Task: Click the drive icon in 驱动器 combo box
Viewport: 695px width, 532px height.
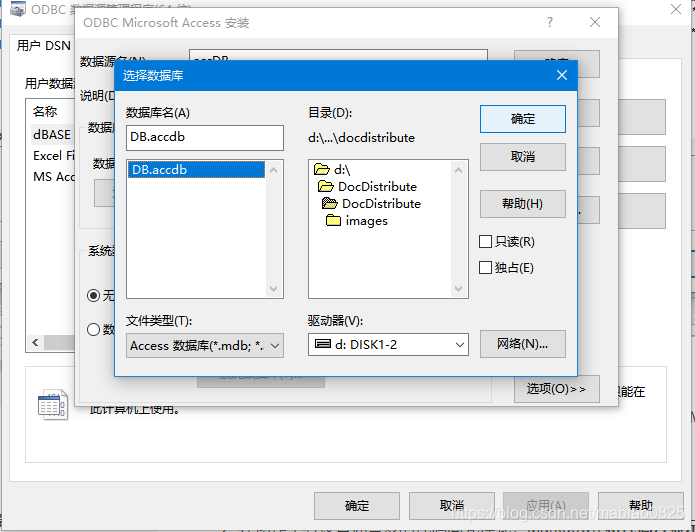Action: [322, 344]
